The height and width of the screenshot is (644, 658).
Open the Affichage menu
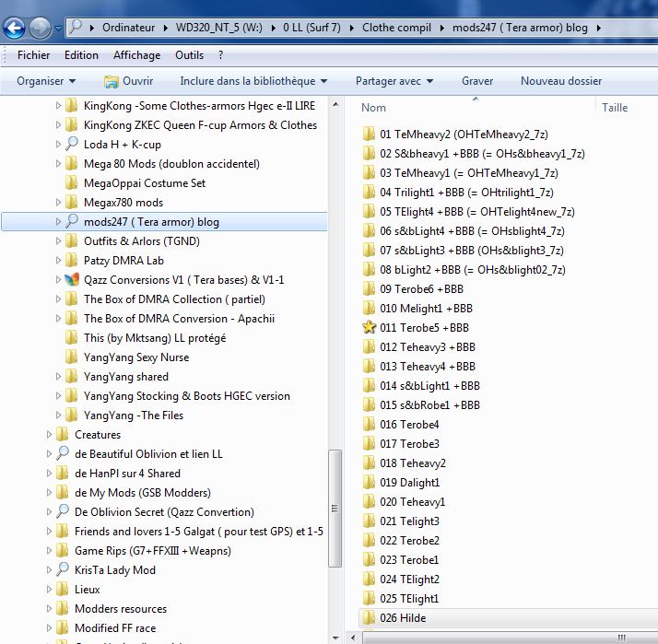tap(136, 55)
